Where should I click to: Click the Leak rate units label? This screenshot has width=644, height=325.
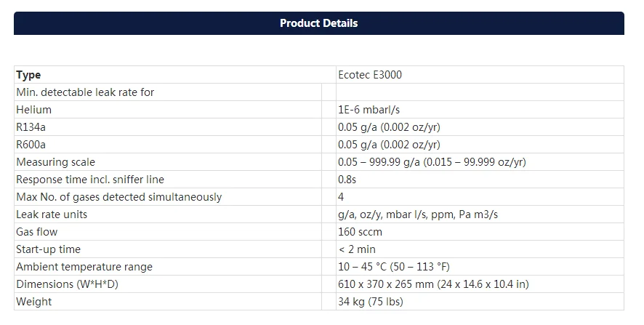pyautogui.click(x=52, y=214)
